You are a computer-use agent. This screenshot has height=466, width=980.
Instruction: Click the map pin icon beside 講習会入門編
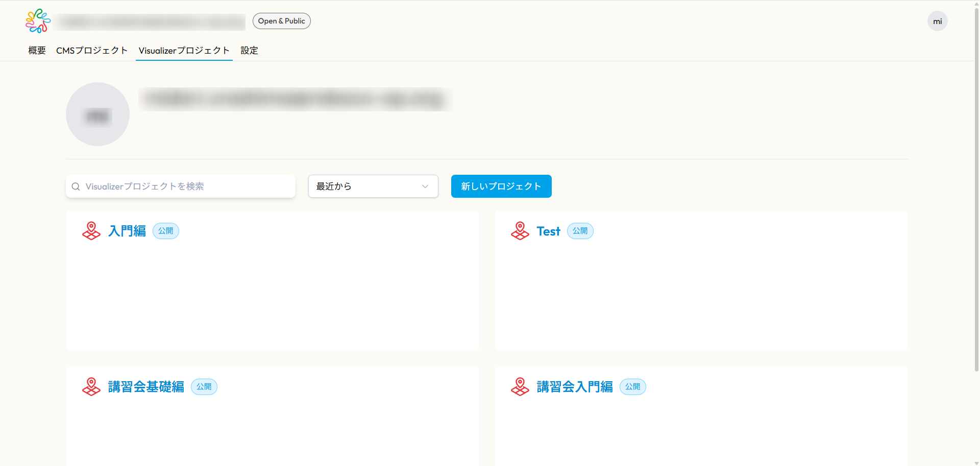(520, 387)
